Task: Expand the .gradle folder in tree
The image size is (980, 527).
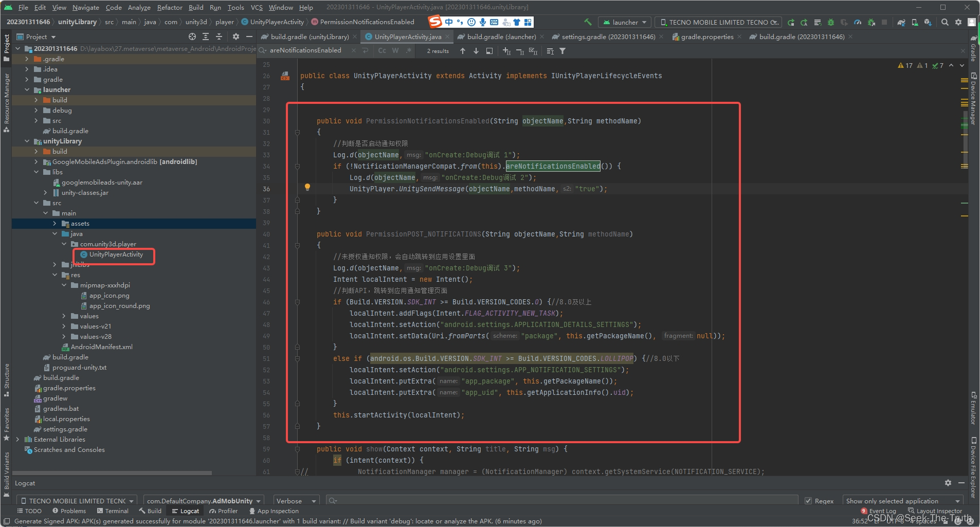Action: [27, 59]
